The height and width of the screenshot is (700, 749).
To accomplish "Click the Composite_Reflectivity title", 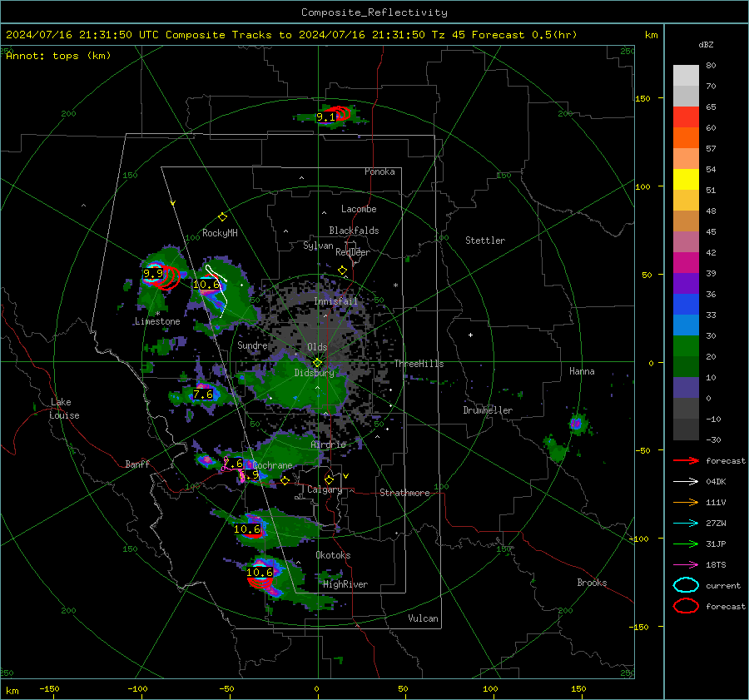I will coord(374,12).
